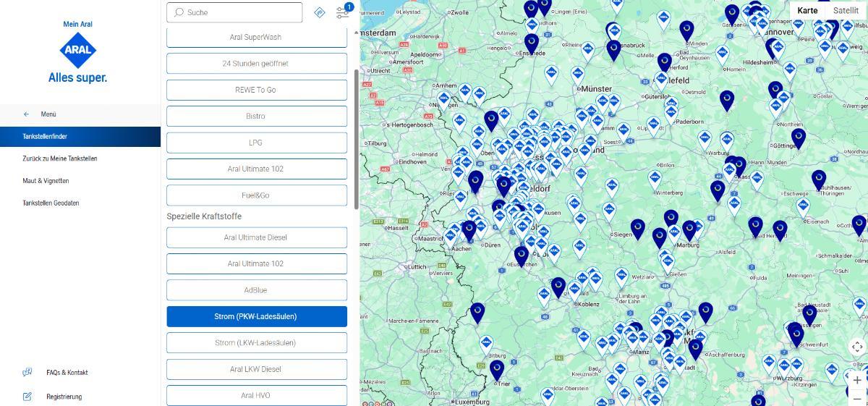Select the Karte map view
Viewport: 868px width, 406px height.
click(x=807, y=10)
